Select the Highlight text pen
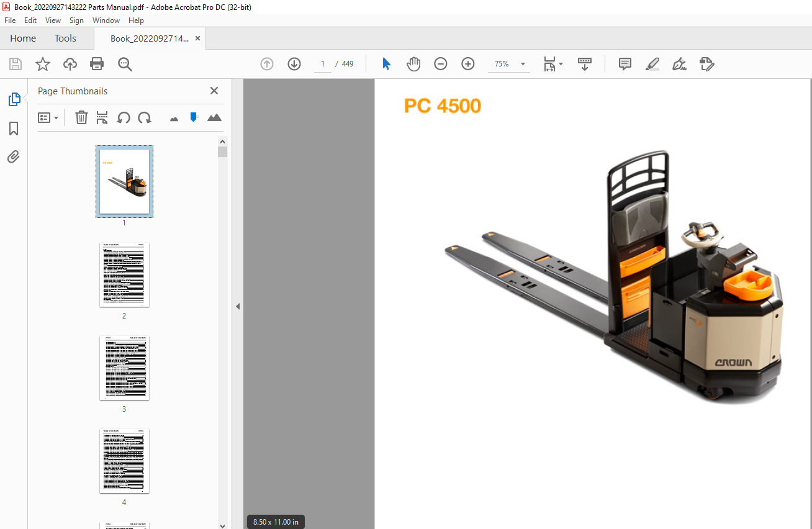 (x=652, y=64)
